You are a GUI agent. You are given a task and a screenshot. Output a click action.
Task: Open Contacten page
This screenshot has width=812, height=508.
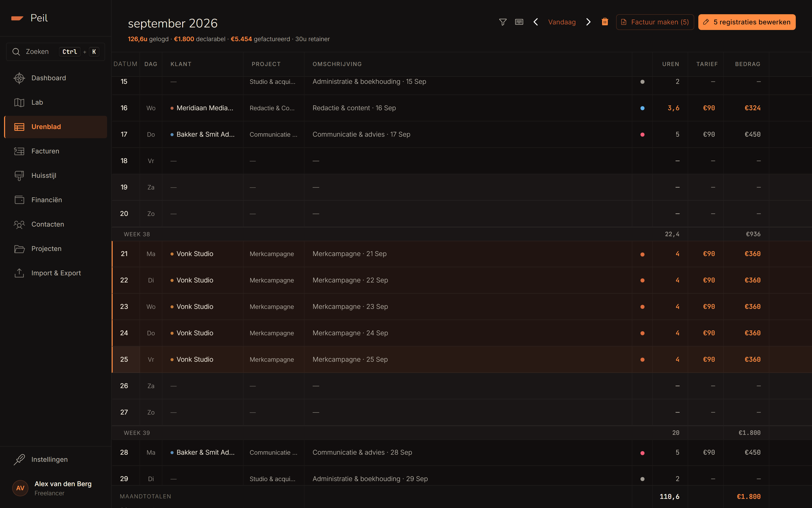(56, 225)
